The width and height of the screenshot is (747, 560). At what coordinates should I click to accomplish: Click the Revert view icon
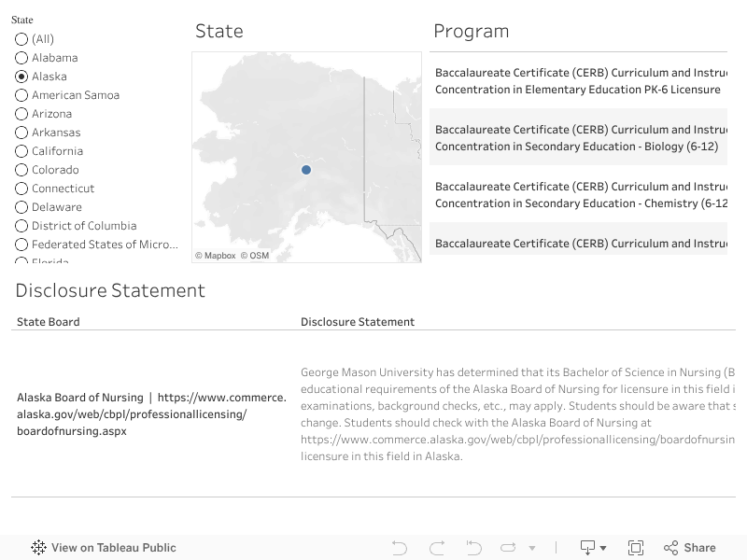pyautogui.click(x=473, y=548)
